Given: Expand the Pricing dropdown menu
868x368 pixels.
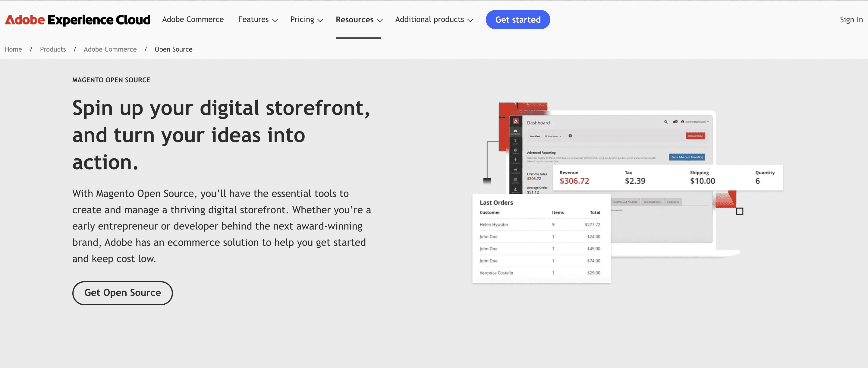Looking at the screenshot, I should pos(307,20).
